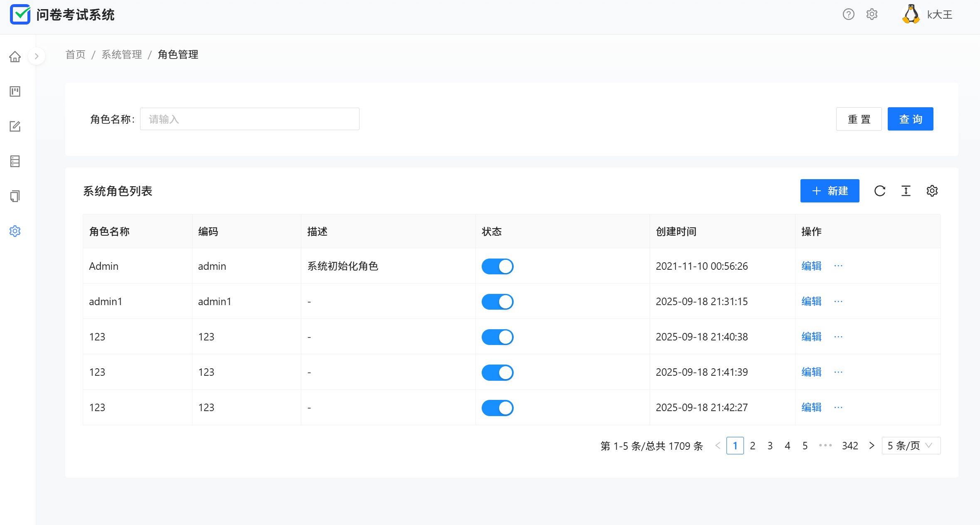Open more actions for Admin row

[x=838, y=266]
